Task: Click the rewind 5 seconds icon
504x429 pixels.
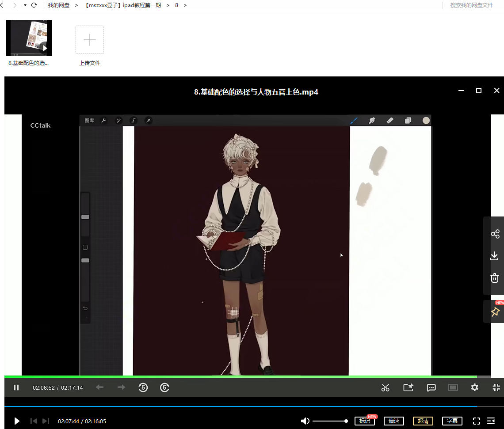Action: tap(143, 387)
